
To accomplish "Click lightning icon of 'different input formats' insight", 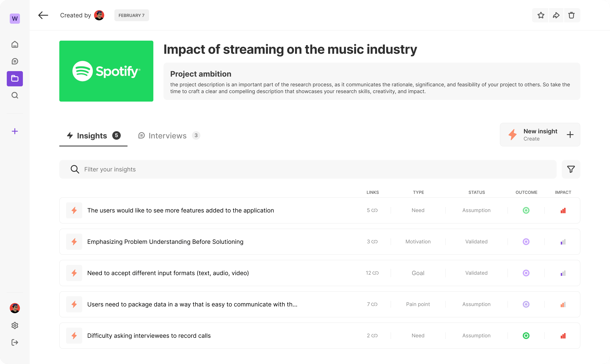I will click(x=74, y=273).
